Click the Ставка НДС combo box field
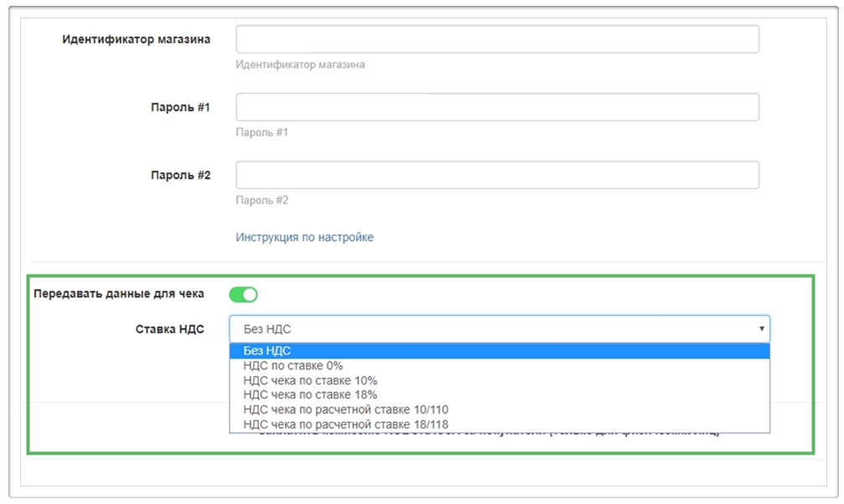 pyautogui.click(x=494, y=329)
